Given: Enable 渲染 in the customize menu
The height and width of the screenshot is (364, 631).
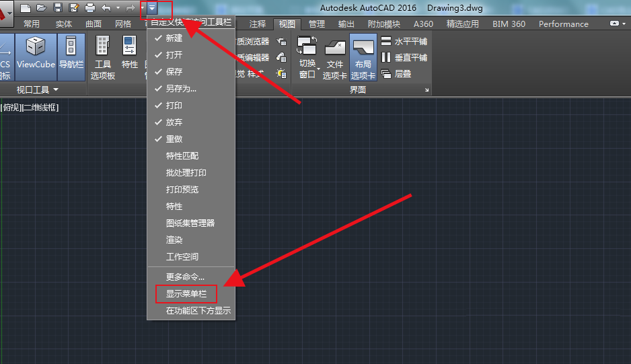Looking at the screenshot, I should pyautogui.click(x=191, y=240).
